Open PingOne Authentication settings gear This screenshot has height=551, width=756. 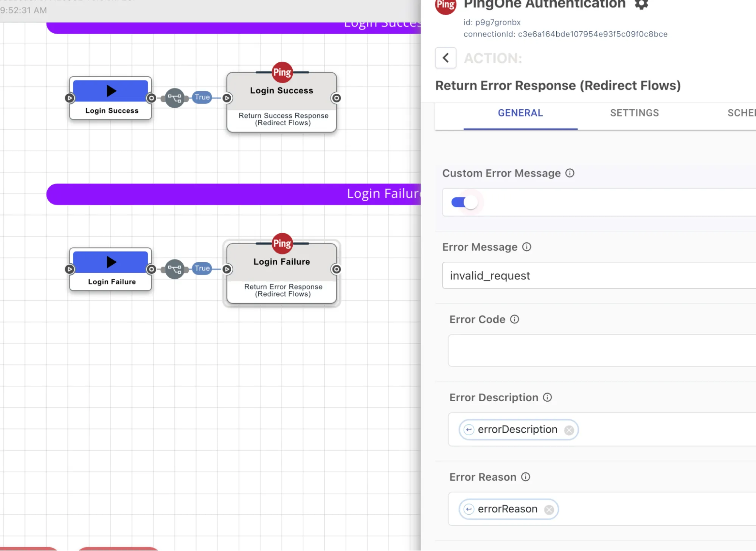pyautogui.click(x=641, y=4)
